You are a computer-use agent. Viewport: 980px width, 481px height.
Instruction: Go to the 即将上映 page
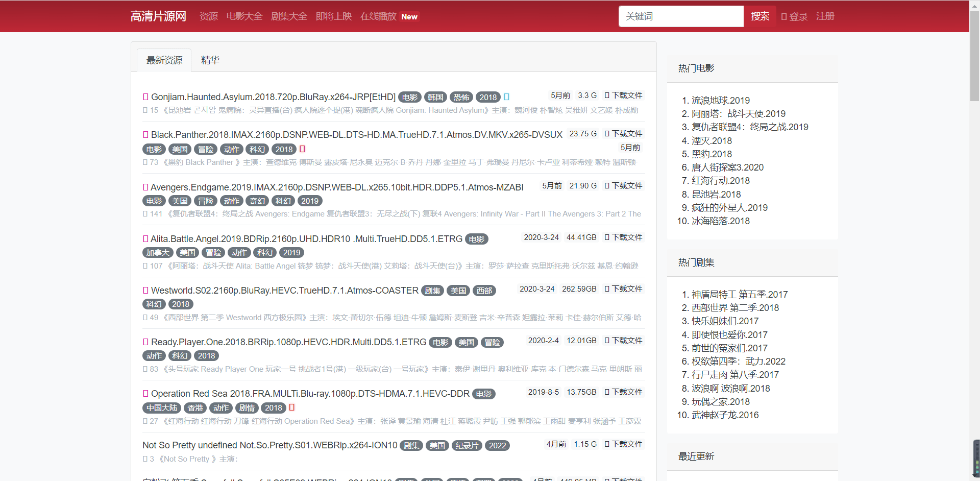334,16
